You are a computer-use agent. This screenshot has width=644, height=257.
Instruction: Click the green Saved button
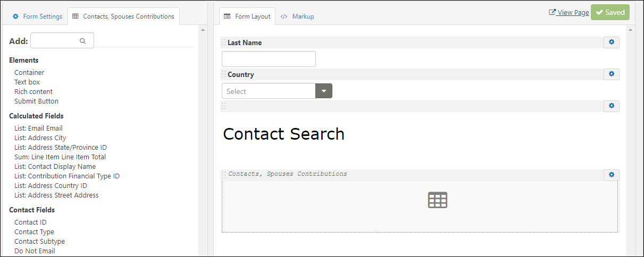[x=610, y=12]
